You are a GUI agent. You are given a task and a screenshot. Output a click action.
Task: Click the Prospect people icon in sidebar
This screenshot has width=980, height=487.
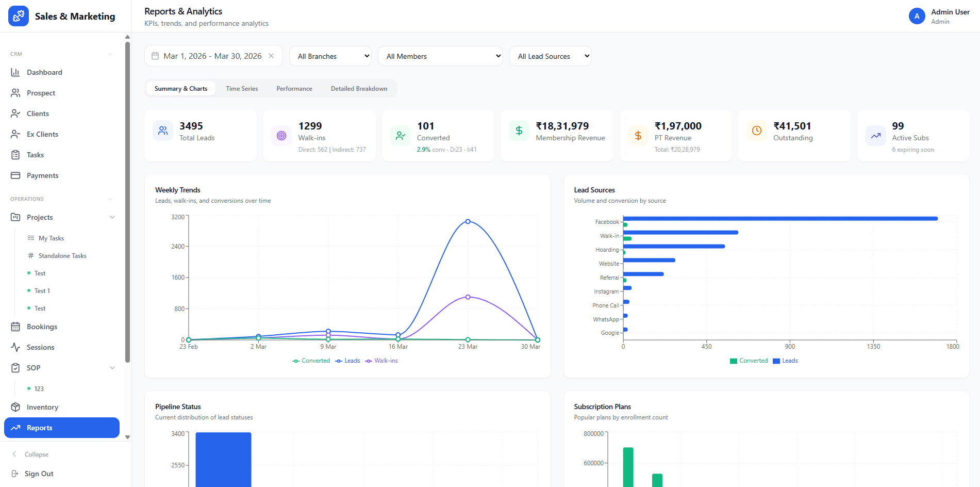tap(15, 93)
